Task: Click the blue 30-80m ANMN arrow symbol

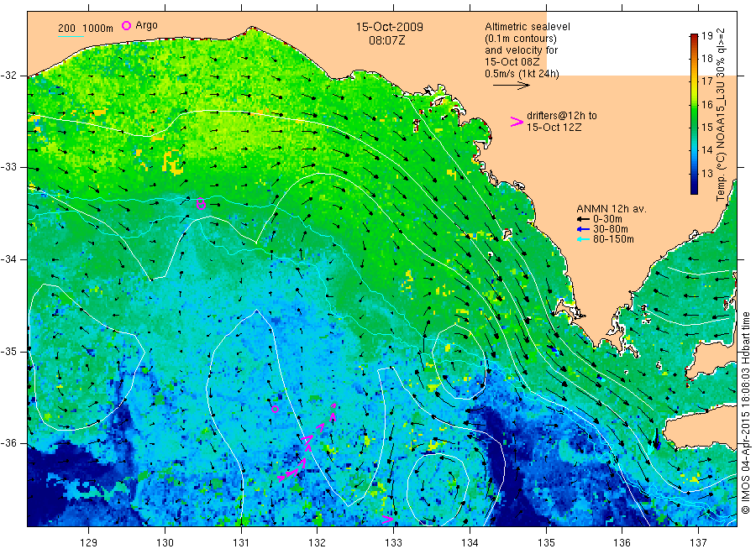Action: point(584,229)
